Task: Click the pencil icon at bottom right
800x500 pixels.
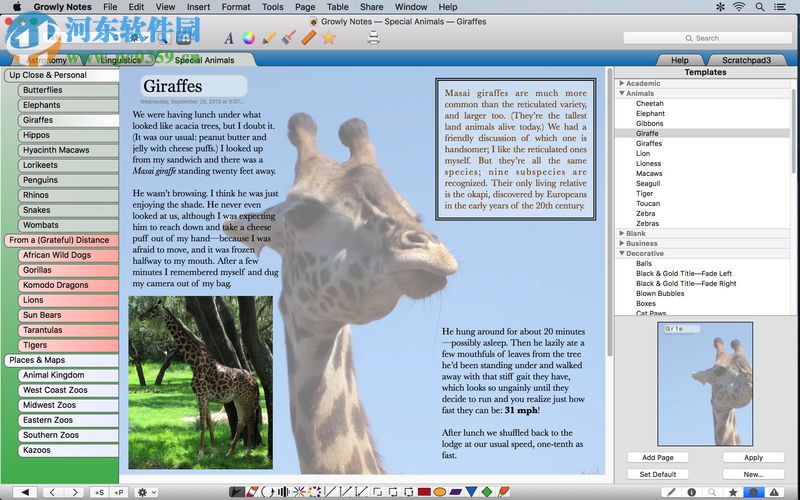Action: coord(671,492)
